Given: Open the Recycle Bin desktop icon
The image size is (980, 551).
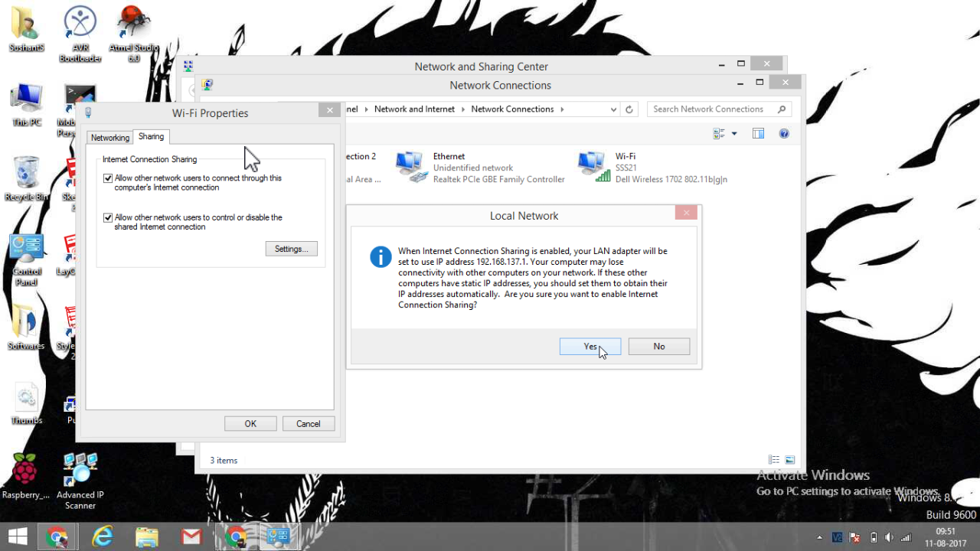Looking at the screenshot, I should 27,179.
